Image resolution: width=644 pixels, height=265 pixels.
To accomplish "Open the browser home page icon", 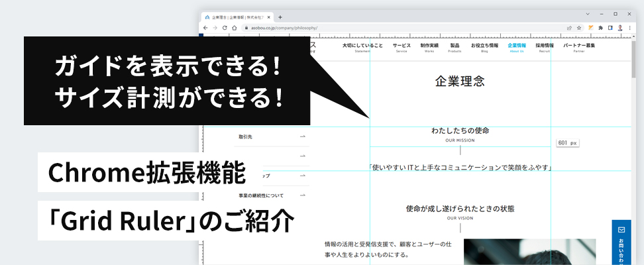I will point(234,28).
